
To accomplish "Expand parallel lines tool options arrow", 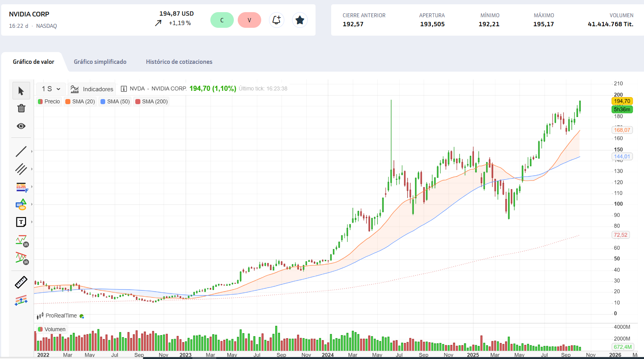I will (32, 169).
